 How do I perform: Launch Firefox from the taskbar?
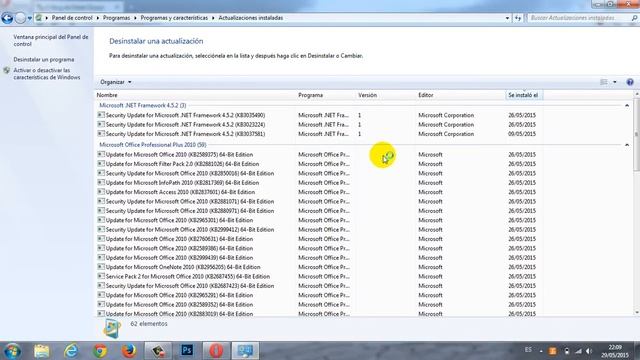click(129, 351)
